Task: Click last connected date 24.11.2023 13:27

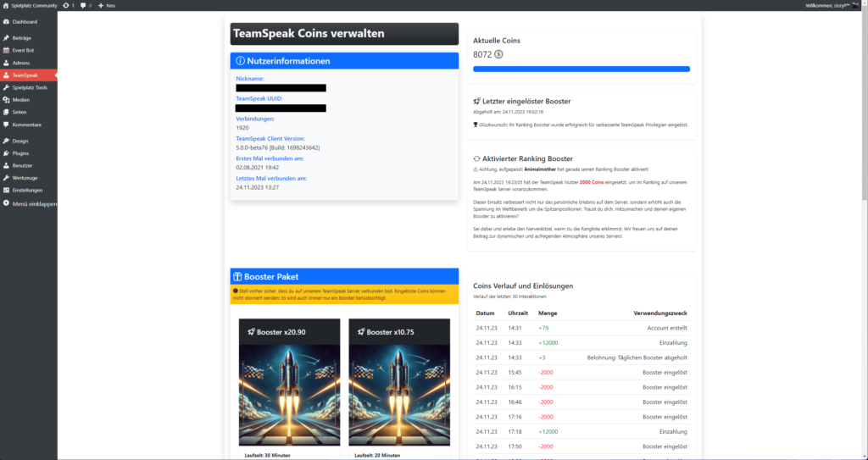Action: coord(258,188)
